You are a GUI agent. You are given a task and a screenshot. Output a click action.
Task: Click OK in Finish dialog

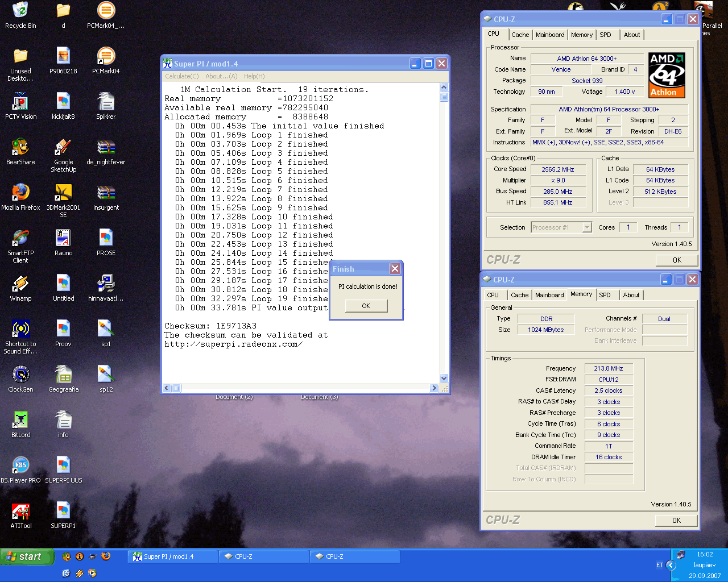pyautogui.click(x=366, y=306)
